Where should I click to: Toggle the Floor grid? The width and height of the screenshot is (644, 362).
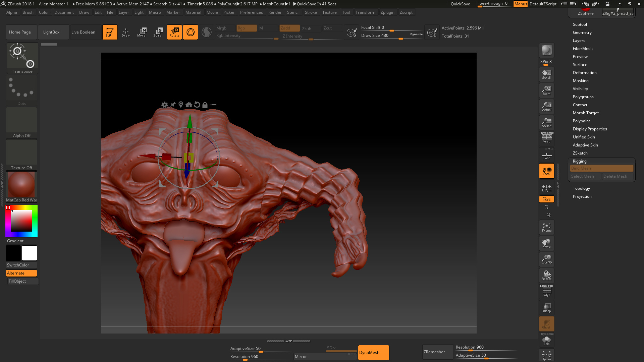click(546, 155)
